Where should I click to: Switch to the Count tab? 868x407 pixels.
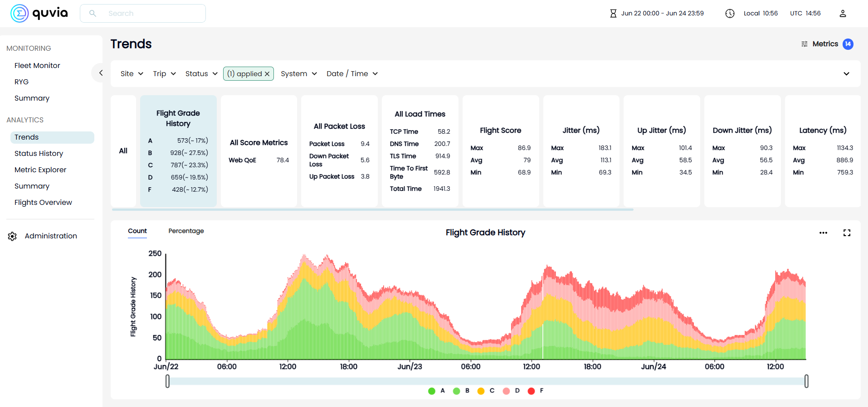point(137,231)
